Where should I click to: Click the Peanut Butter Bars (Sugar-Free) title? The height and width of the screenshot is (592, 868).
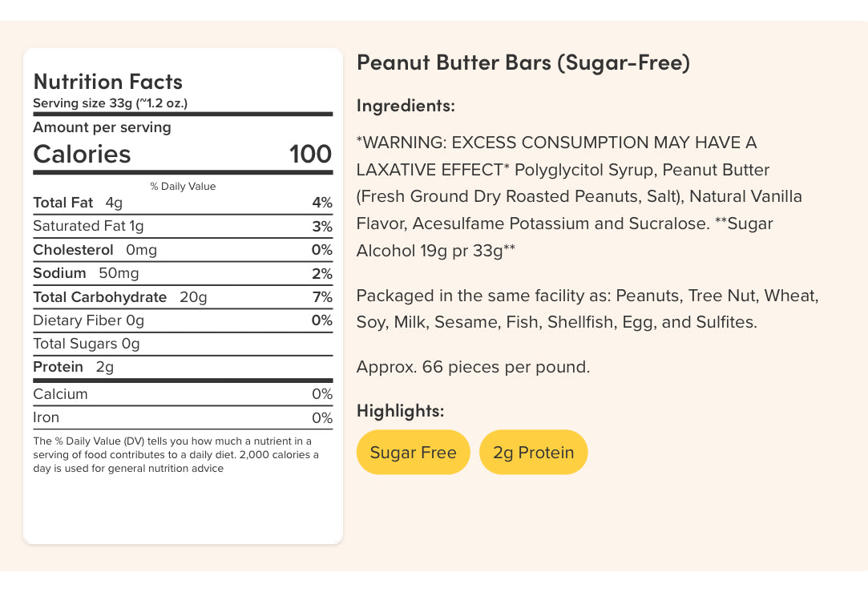pos(523,62)
